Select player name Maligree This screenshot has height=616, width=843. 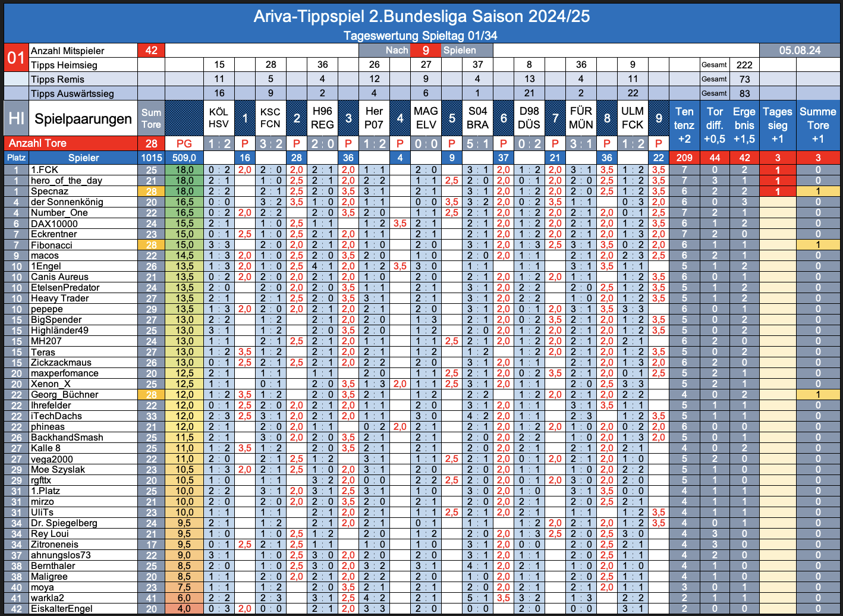point(49,576)
